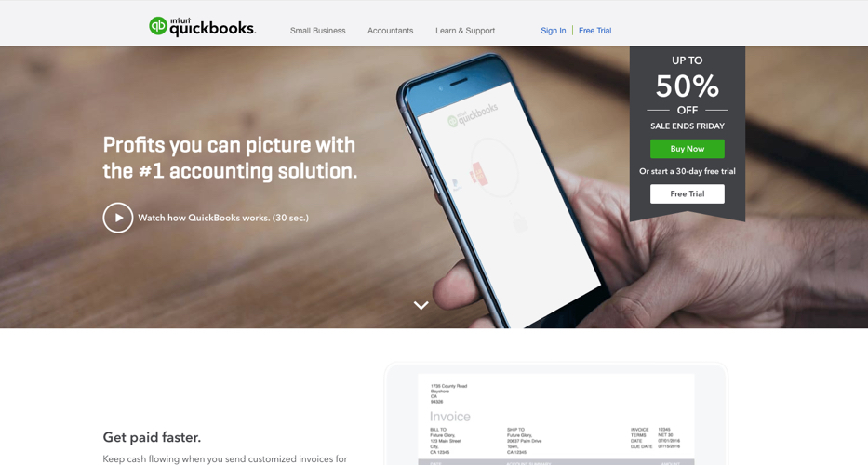Open the Accountants menu

[390, 31]
